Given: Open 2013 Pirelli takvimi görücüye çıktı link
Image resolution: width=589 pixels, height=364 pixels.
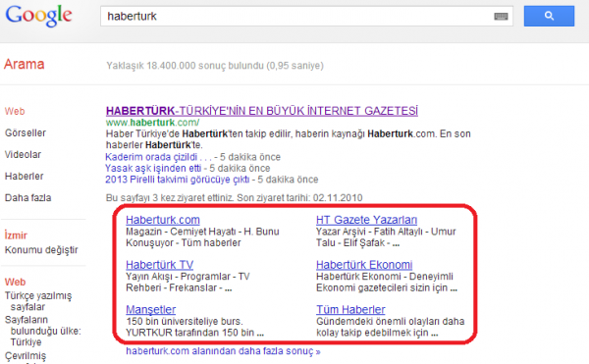Looking at the screenshot, I should (178, 180).
